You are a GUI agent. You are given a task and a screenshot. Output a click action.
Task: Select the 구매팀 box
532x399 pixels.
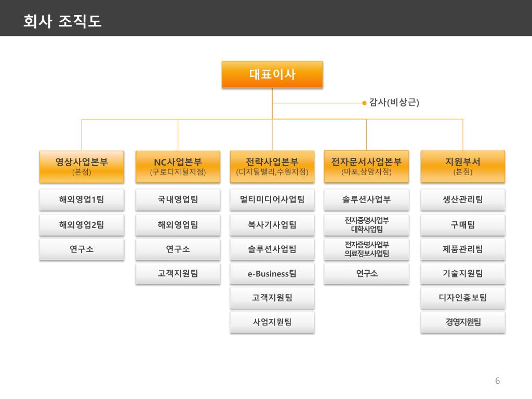(x=463, y=224)
